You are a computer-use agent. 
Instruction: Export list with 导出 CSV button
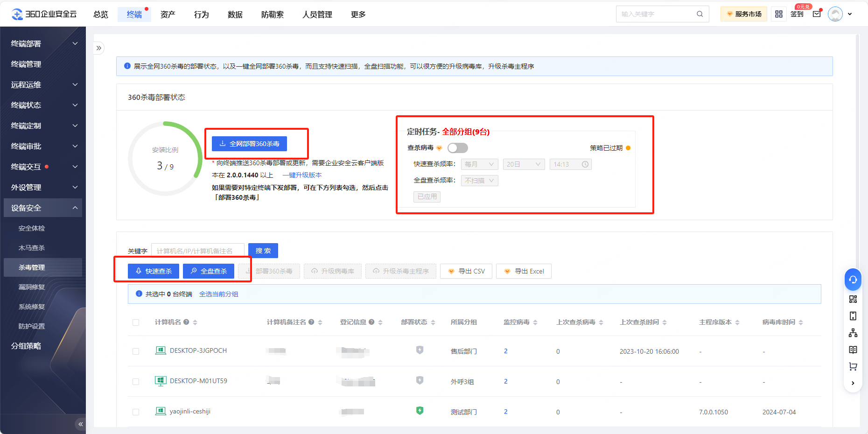coord(466,271)
